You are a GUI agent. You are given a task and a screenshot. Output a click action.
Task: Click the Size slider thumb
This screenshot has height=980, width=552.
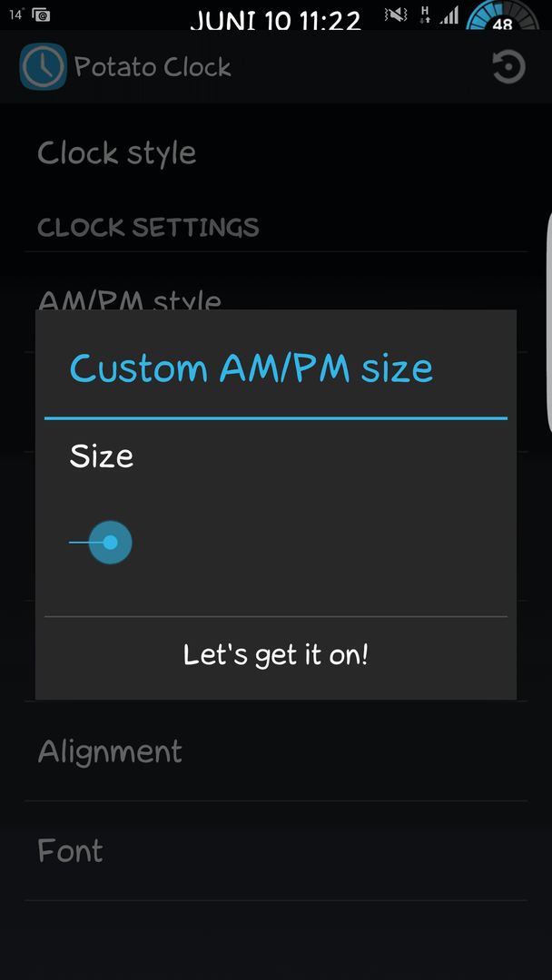110,543
